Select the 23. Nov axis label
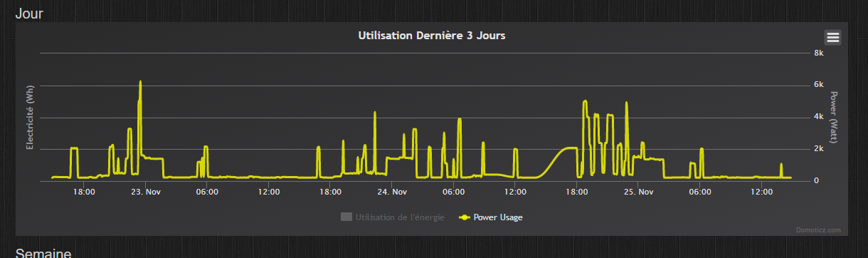 [145, 192]
